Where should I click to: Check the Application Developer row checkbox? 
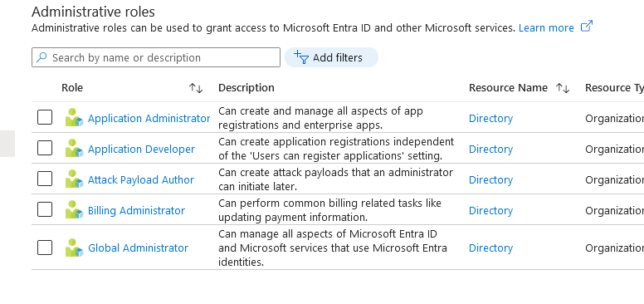coord(45,149)
